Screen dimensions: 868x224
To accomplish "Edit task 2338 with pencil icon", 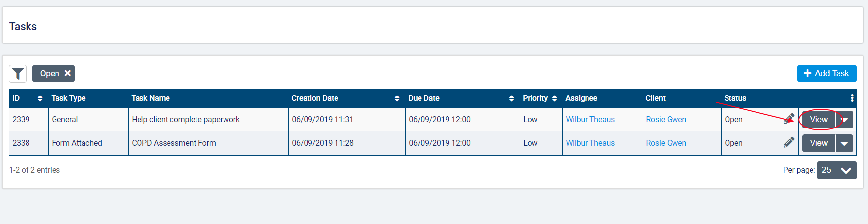I will (789, 143).
